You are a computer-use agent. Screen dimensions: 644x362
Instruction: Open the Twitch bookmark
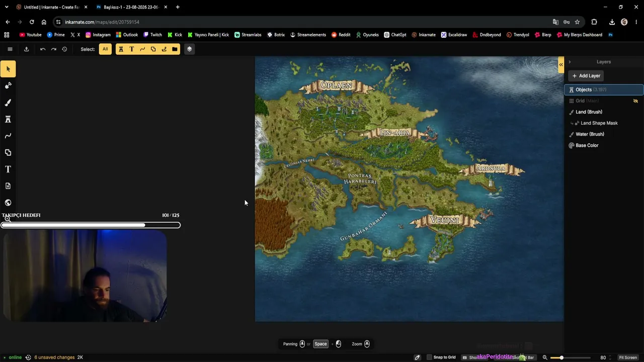click(x=152, y=35)
